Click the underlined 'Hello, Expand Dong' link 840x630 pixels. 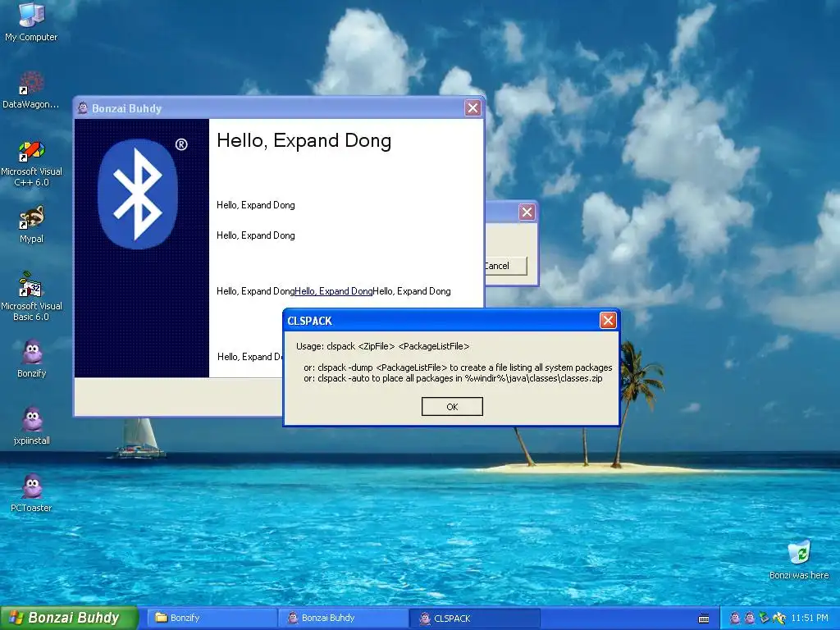pyautogui.click(x=334, y=291)
